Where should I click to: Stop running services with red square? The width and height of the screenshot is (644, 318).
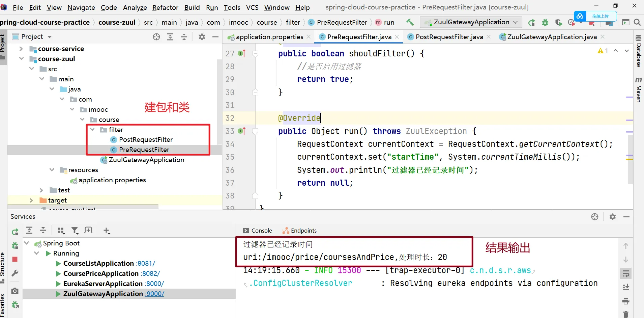click(x=15, y=259)
